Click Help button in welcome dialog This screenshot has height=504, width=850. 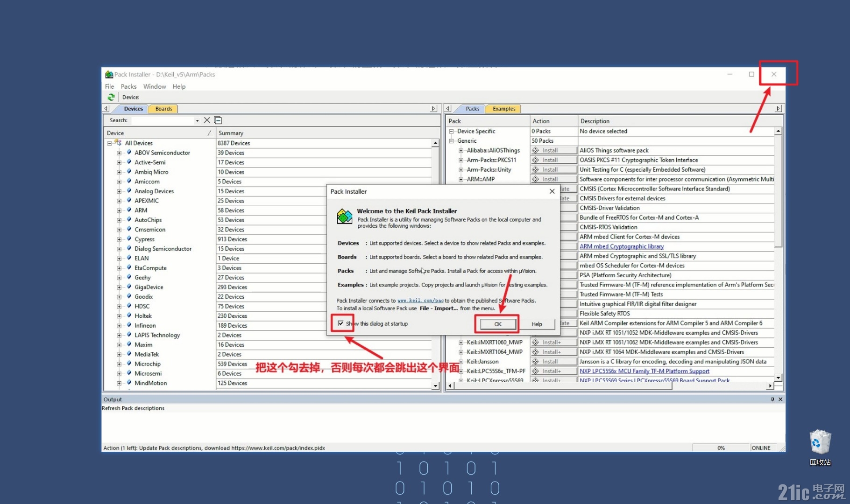click(x=537, y=324)
